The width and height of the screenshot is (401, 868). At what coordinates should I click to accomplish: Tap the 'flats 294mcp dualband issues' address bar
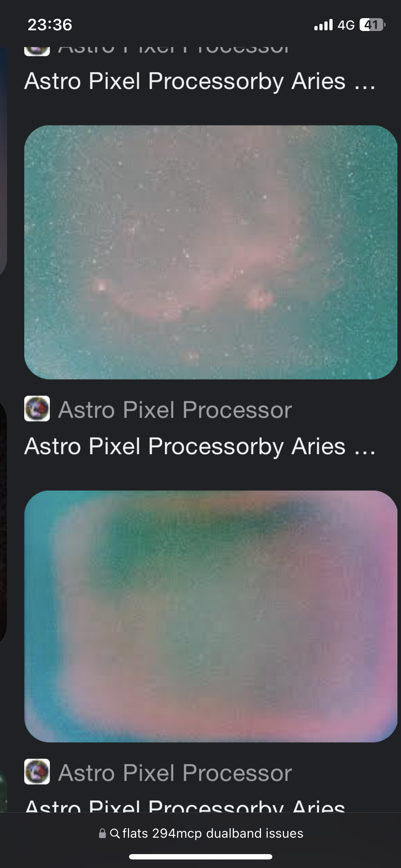pos(201,833)
